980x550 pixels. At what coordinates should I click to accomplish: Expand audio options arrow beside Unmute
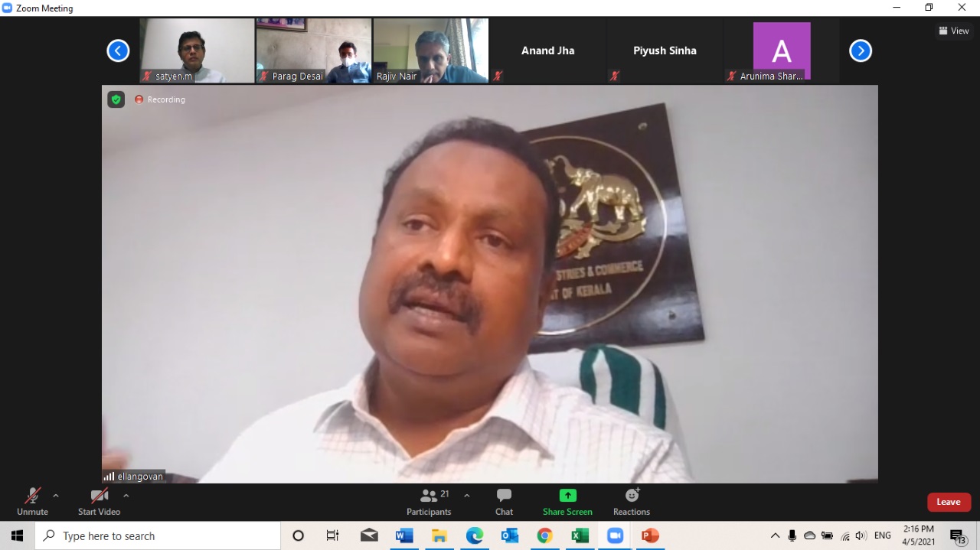[56, 496]
